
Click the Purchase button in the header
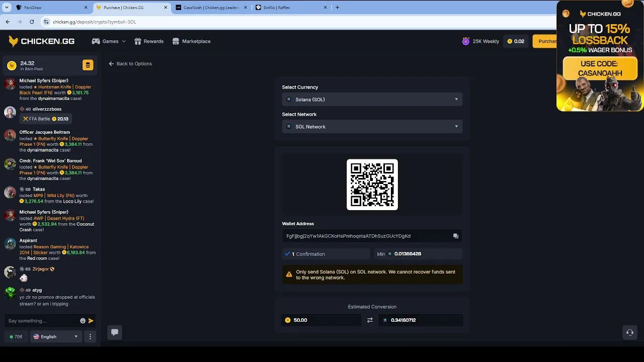click(544, 41)
